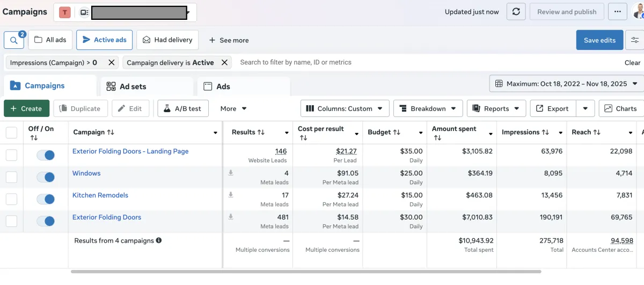Open the three-dots more options menu
This screenshot has width=644, height=285.
[618, 12]
